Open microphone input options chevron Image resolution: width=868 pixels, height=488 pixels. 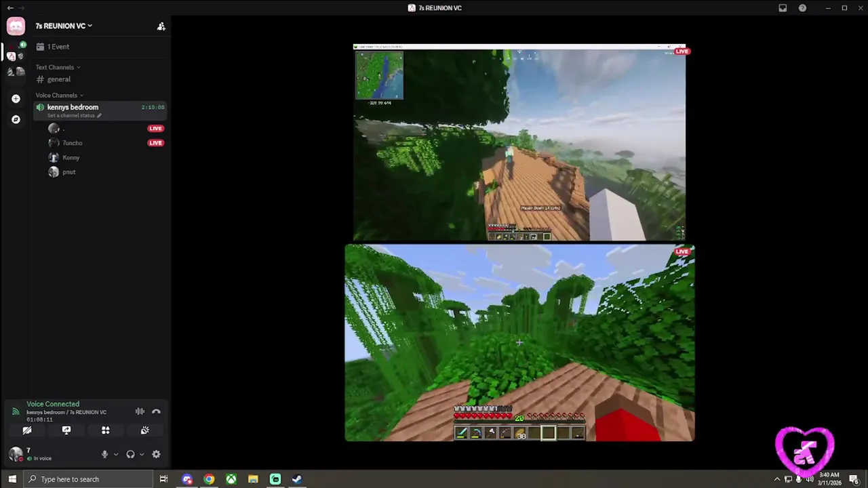pos(116,455)
